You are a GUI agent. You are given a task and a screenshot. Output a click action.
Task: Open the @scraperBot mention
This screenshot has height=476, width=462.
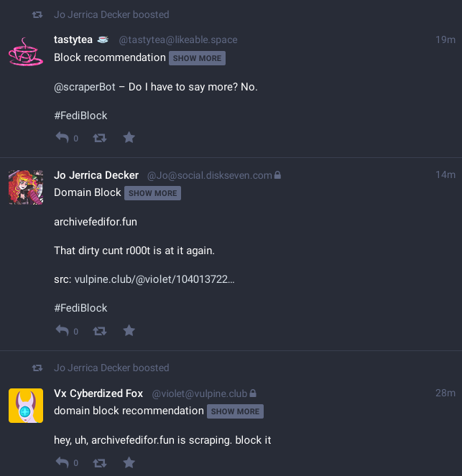coord(85,87)
